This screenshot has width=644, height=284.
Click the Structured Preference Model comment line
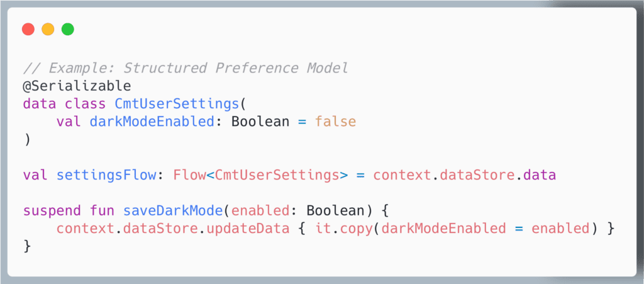pyautogui.click(x=186, y=68)
